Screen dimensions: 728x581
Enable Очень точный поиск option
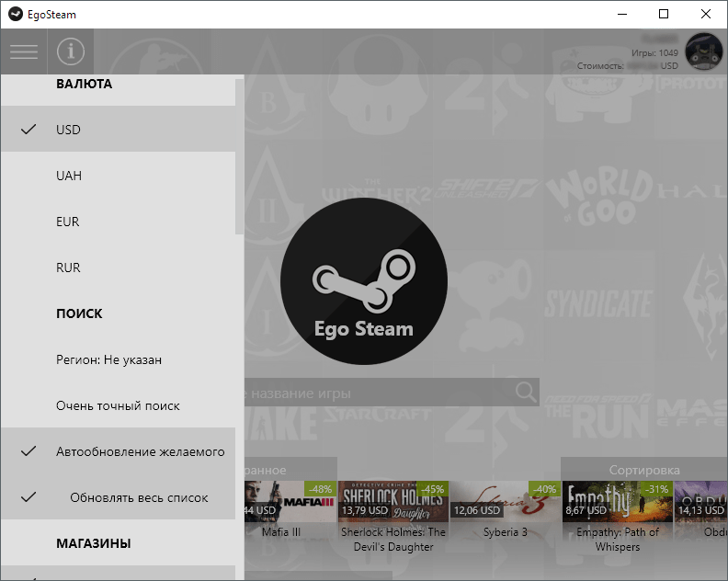tap(118, 405)
